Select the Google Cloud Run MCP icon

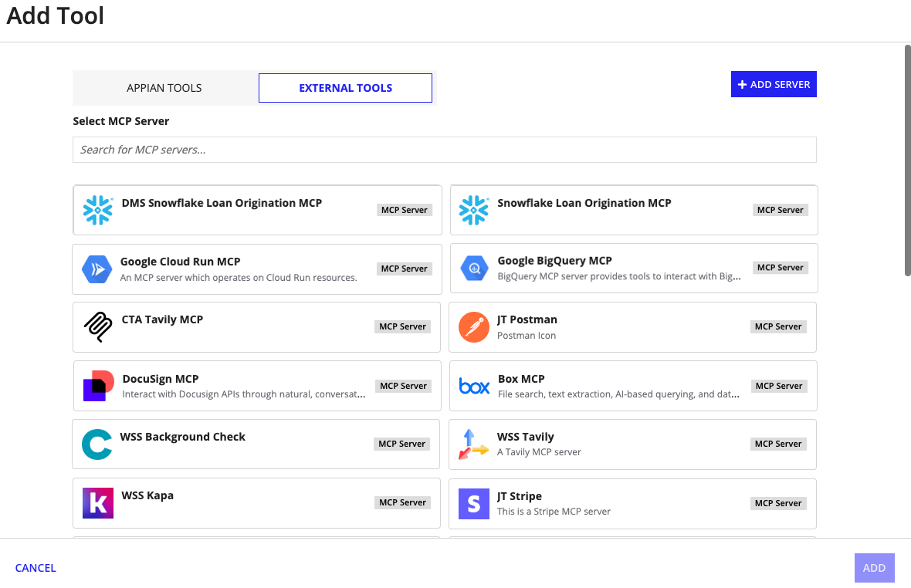pyautogui.click(x=97, y=269)
